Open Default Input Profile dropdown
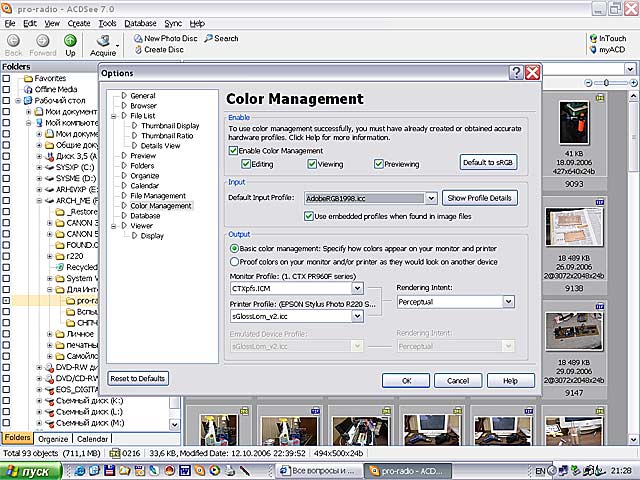640x480 pixels. pos(431,198)
